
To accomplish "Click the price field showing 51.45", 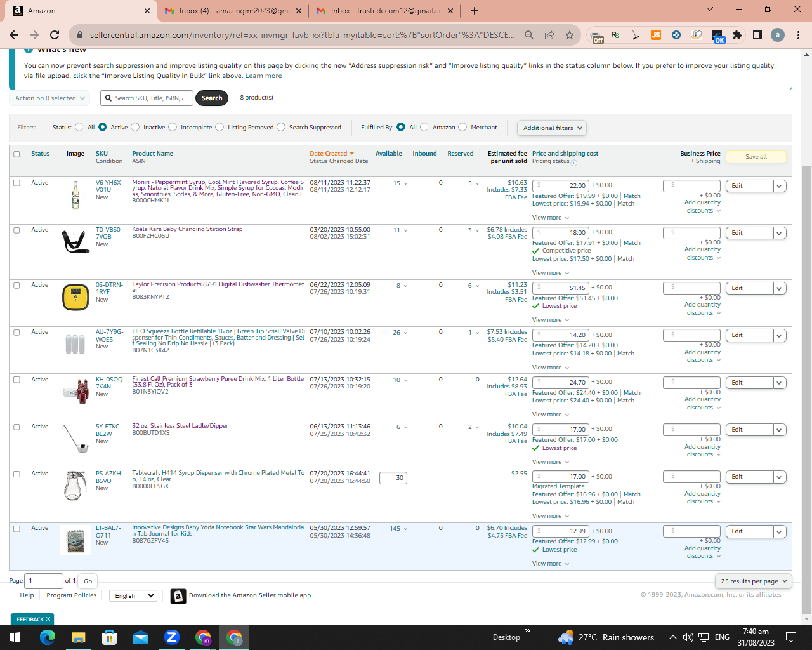I will (x=561, y=288).
